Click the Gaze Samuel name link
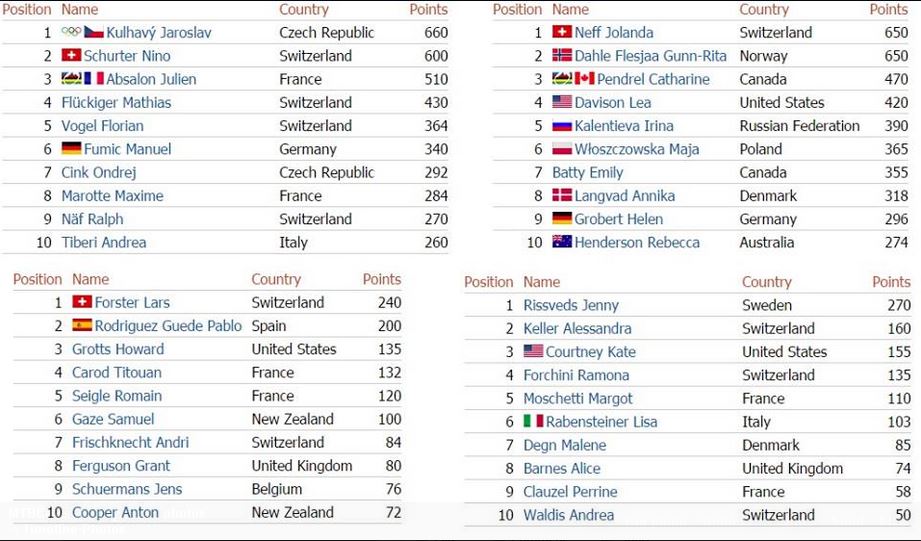Image resolution: width=921 pixels, height=541 pixels. (113, 419)
